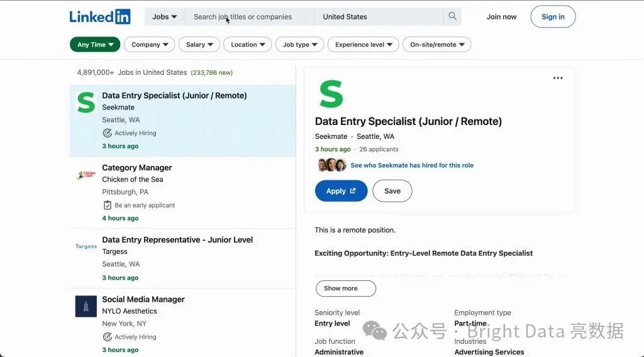Open Data Entry Representative - Junior Level listing

click(x=177, y=240)
